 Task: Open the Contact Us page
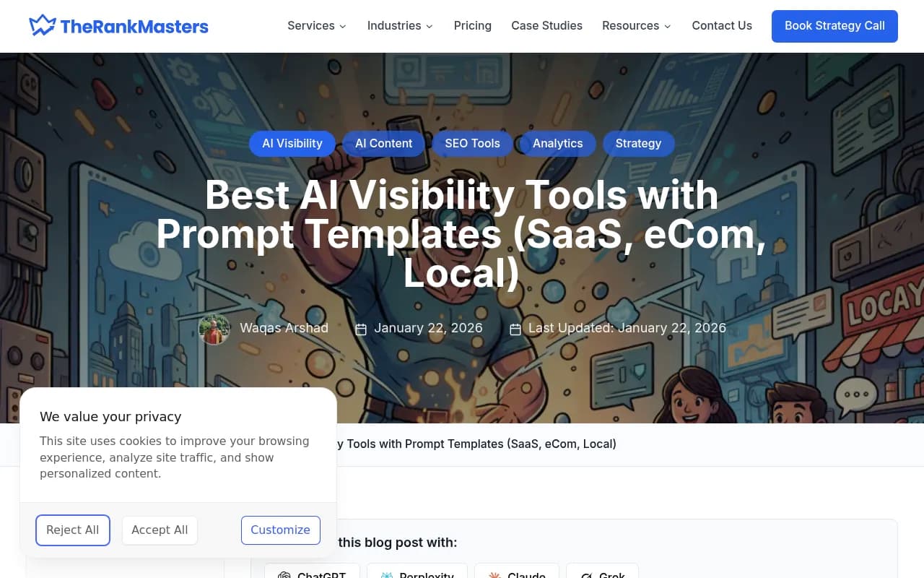[x=721, y=26]
